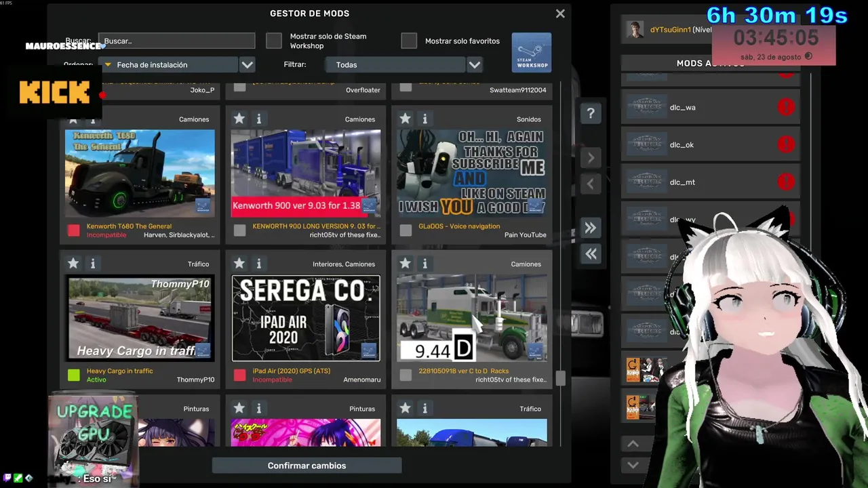
Task: Show info for Kenworth T680 The General
Action: (93, 119)
